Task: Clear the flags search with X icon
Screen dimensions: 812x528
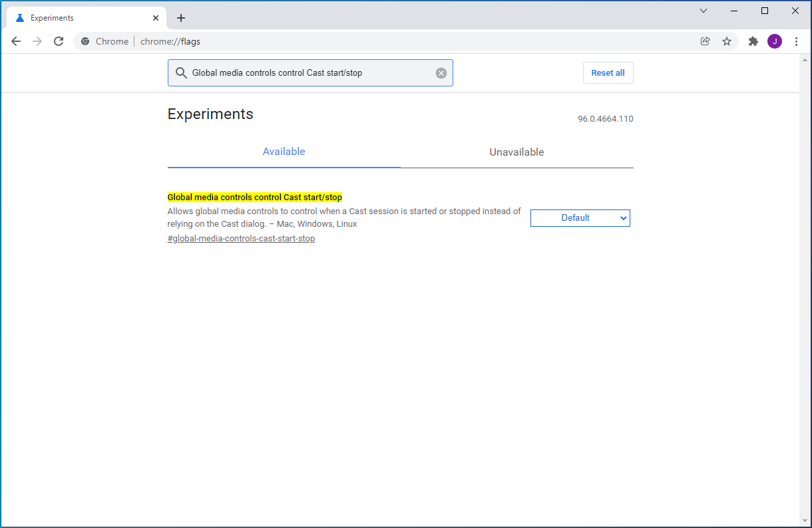Action: click(x=441, y=73)
